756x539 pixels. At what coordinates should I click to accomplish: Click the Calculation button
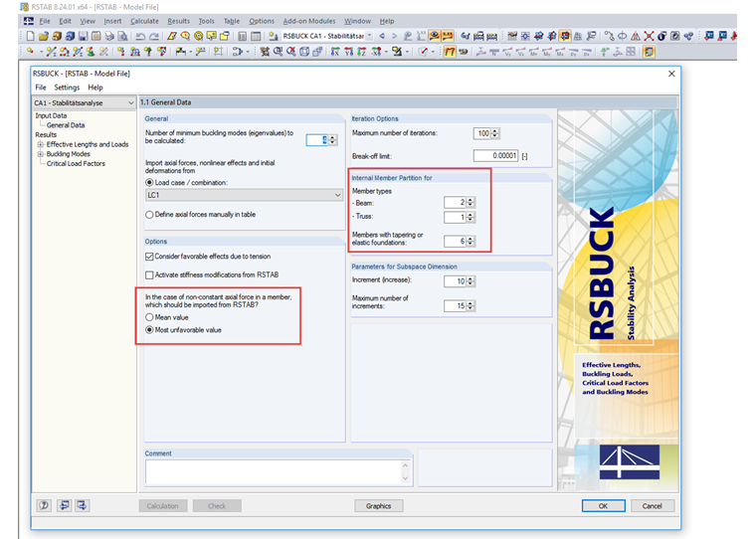coord(162,506)
